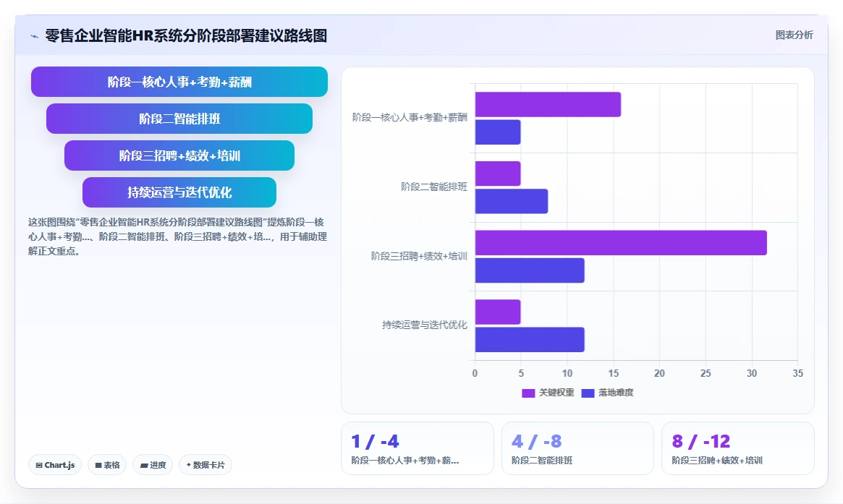Click the y-axis label 阶段三招聘+绩效+培训
The width and height of the screenshot is (843, 504).
click(x=419, y=256)
